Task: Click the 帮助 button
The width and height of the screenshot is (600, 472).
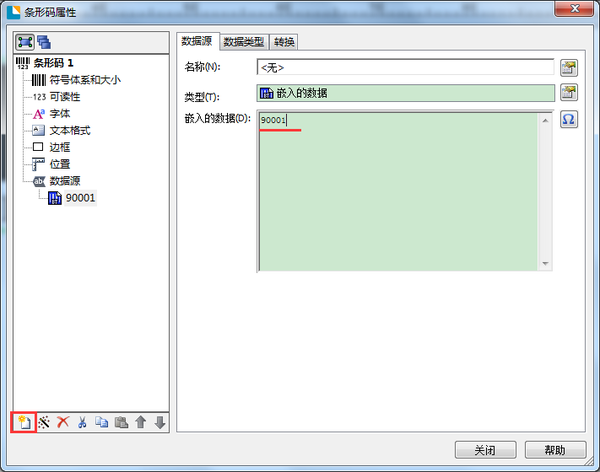Action: pyautogui.click(x=555, y=450)
